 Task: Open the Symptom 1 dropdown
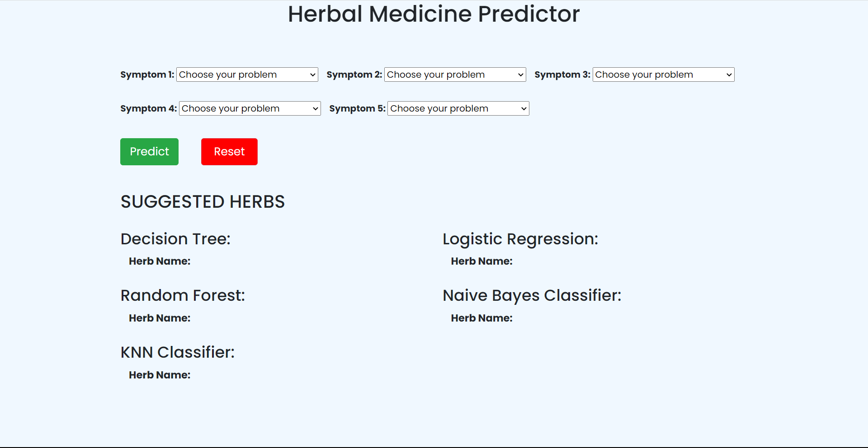tap(247, 75)
